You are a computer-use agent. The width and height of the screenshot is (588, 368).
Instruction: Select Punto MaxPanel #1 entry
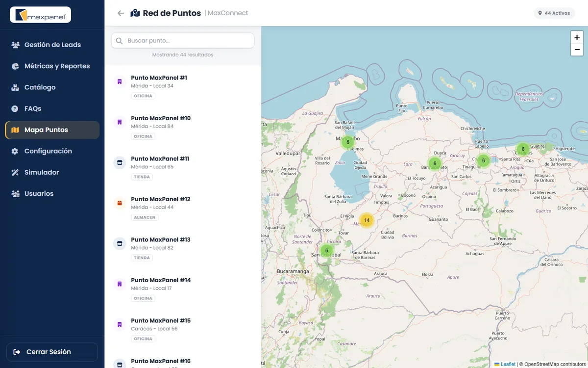pyautogui.click(x=183, y=86)
